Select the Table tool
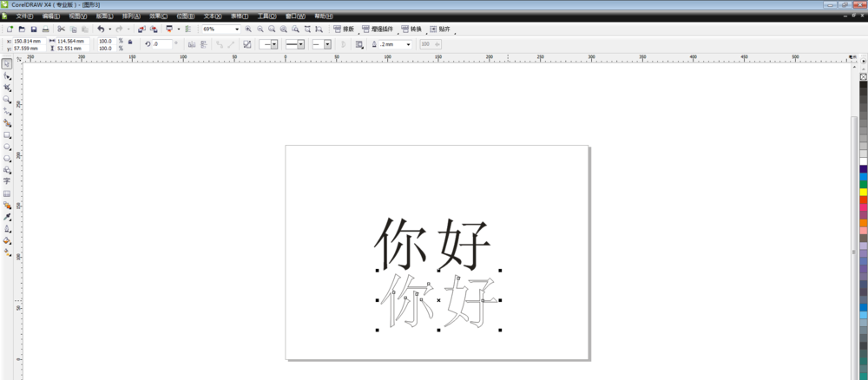This screenshot has height=380, width=868. (x=7, y=193)
